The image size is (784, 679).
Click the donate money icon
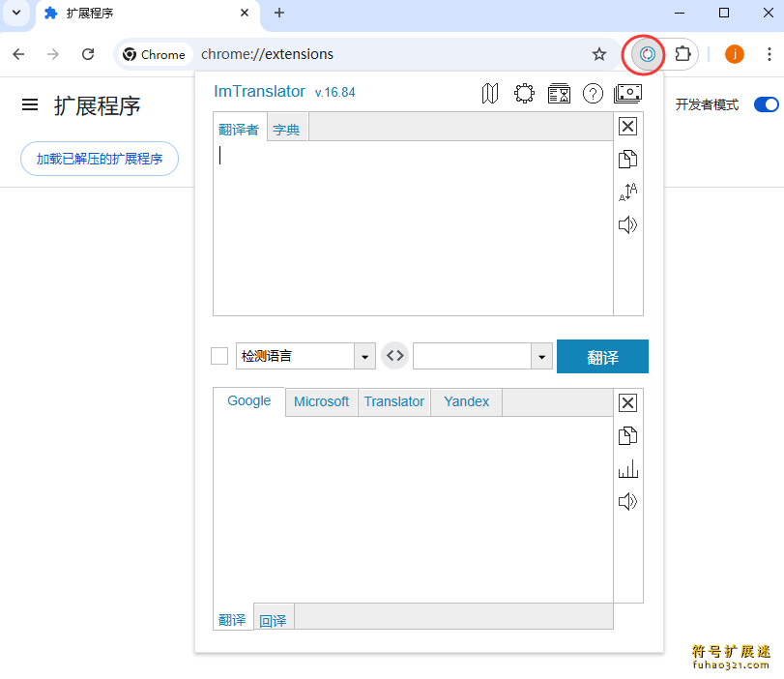coord(627,94)
